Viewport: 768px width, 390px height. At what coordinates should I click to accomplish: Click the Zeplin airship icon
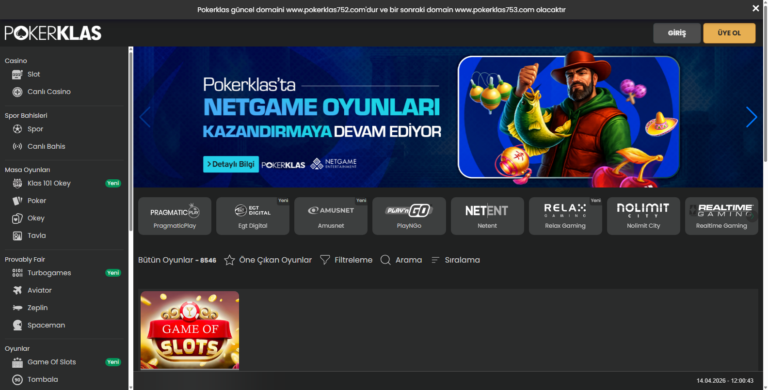[17, 308]
